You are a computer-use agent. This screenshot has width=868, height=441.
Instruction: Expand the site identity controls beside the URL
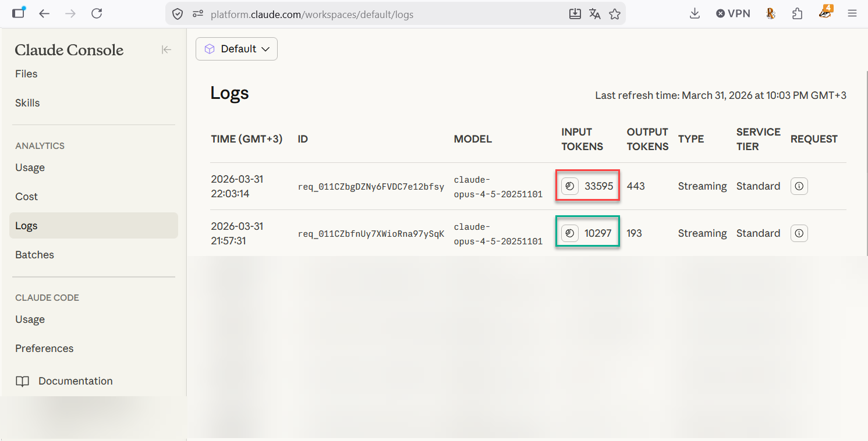[197, 13]
